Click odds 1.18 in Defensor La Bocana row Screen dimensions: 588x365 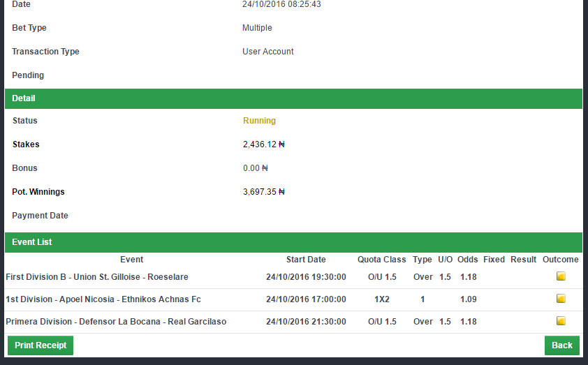pyautogui.click(x=469, y=322)
